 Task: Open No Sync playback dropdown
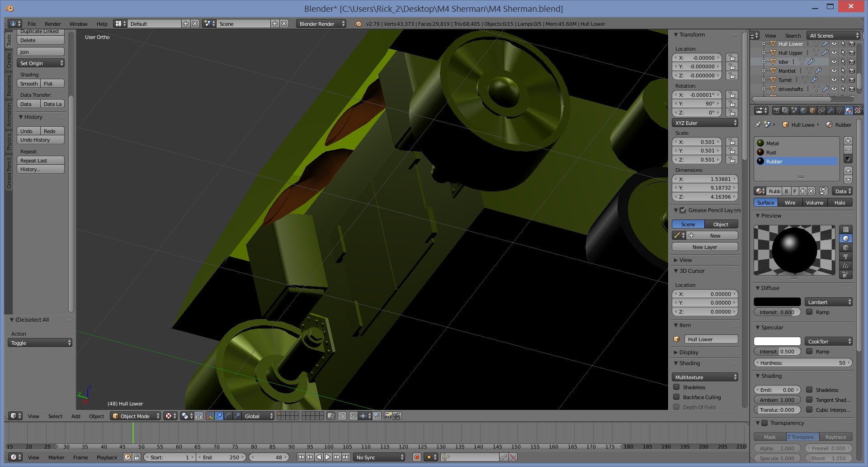click(x=379, y=457)
